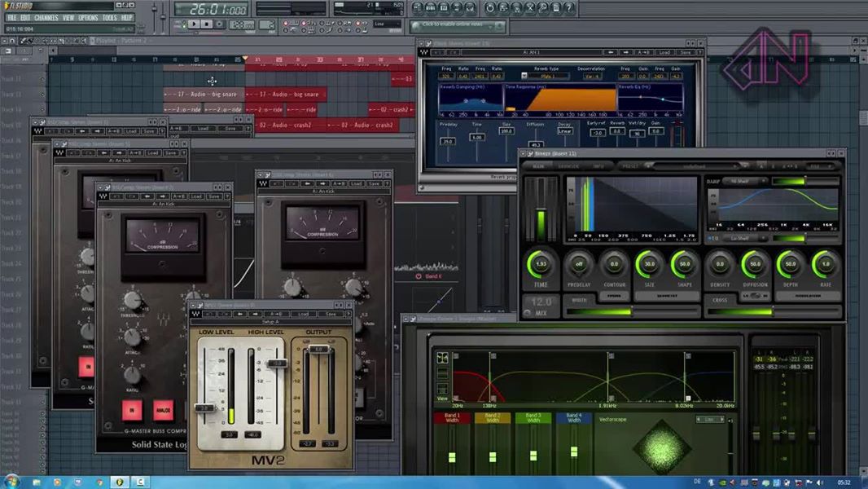Open the CHANNELS menu
Image resolution: width=868 pixels, height=489 pixels.
(x=46, y=18)
